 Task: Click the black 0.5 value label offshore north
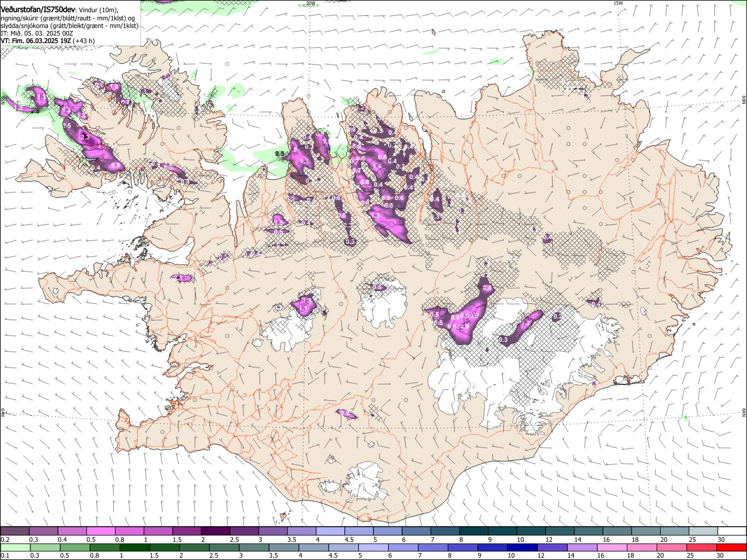[280, 154]
